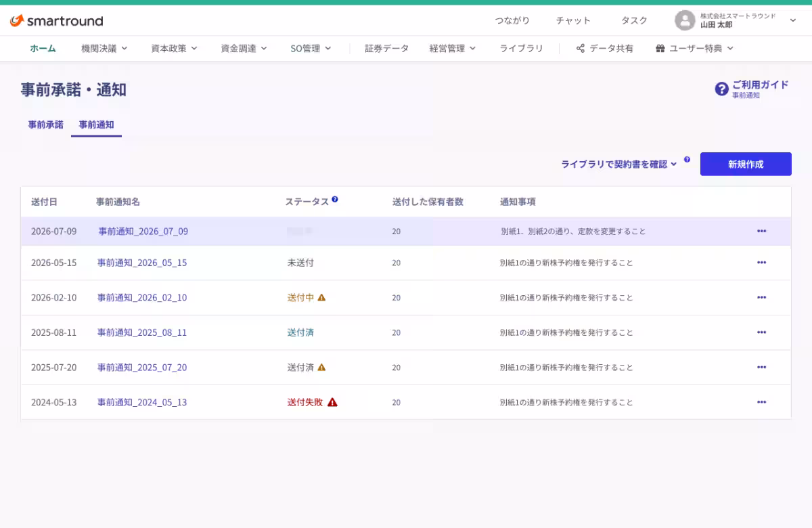Open the user avatar icon
Screen dimensions: 812x528
pyautogui.click(x=685, y=20)
